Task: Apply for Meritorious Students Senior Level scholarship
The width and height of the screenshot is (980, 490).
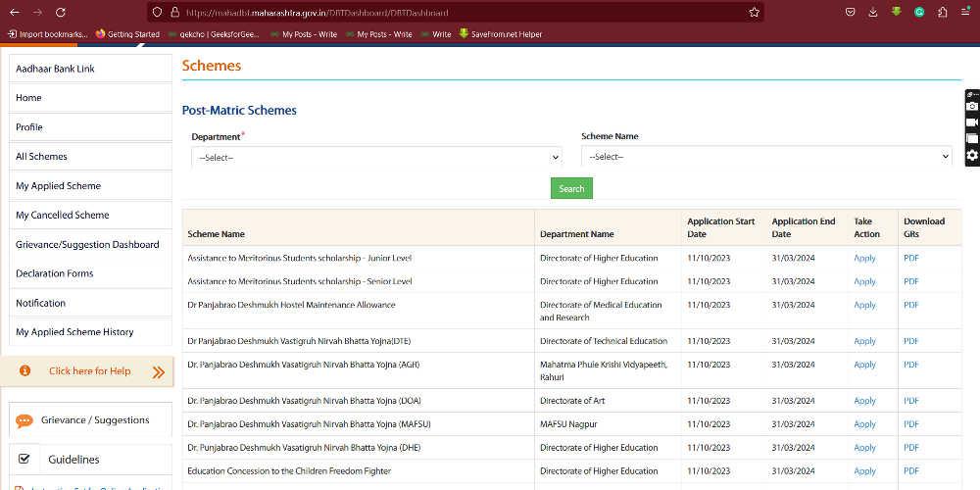Action: pyautogui.click(x=864, y=281)
